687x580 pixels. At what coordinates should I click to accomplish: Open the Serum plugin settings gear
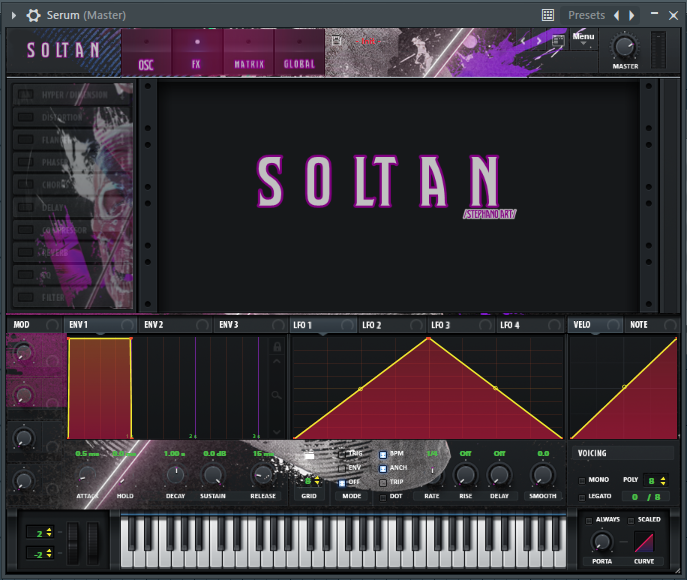pyautogui.click(x=33, y=15)
